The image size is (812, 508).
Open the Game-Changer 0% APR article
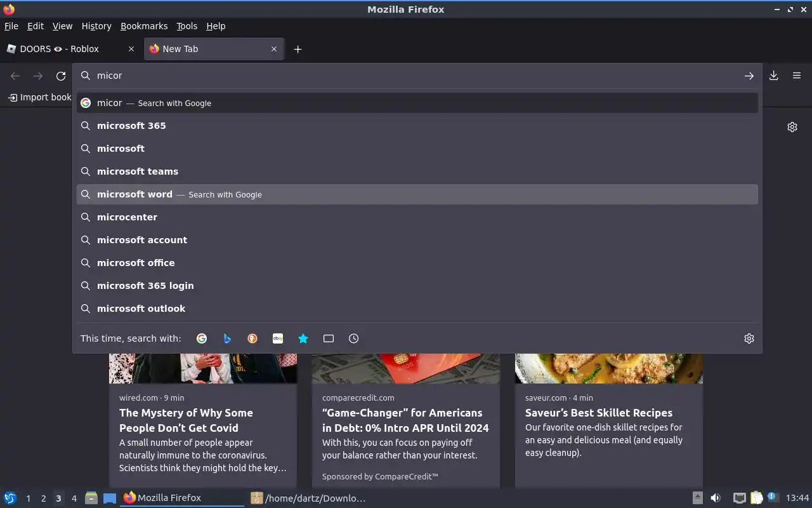point(405,420)
